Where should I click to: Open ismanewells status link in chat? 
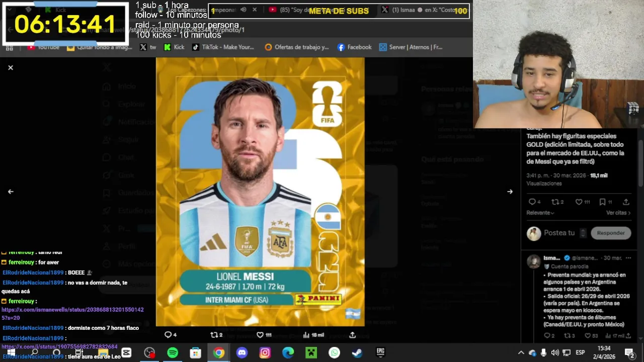(x=72, y=314)
